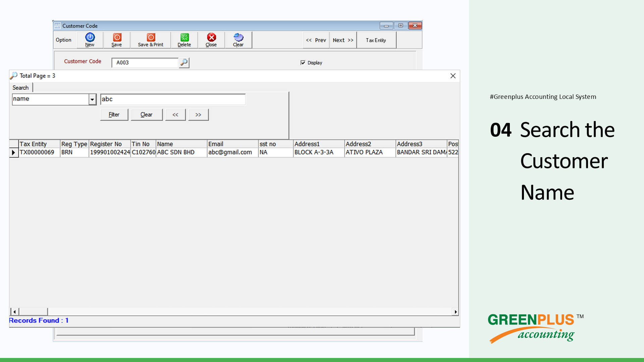Click the ABC SDN BHD name cell
Screen dimensions: 644x362
pyautogui.click(x=181, y=153)
